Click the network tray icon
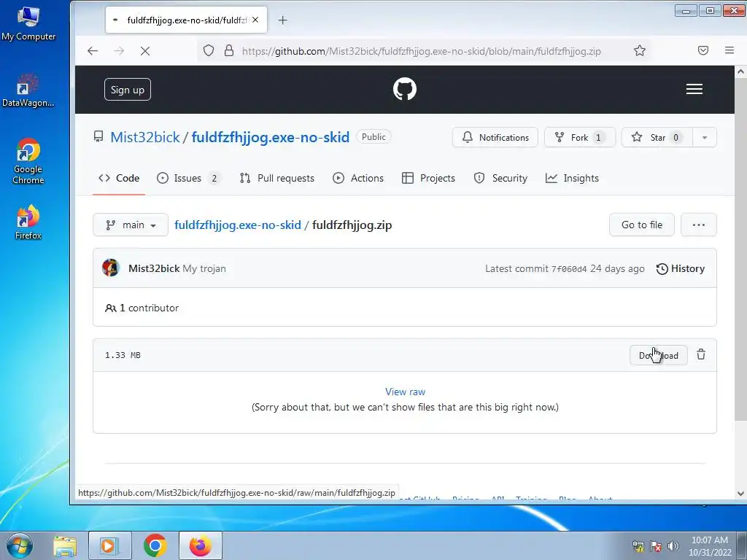The image size is (747, 560). [638, 546]
